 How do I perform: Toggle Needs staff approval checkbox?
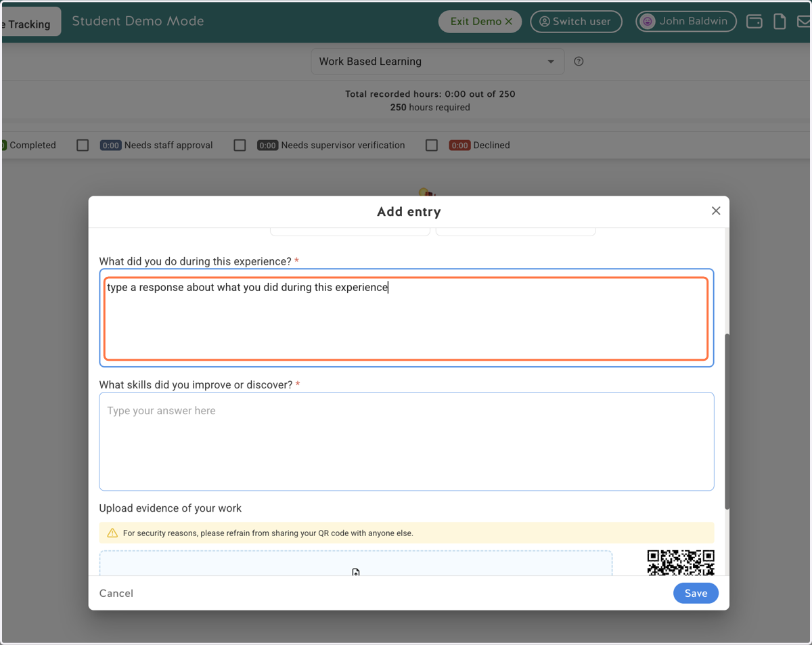click(x=83, y=146)
